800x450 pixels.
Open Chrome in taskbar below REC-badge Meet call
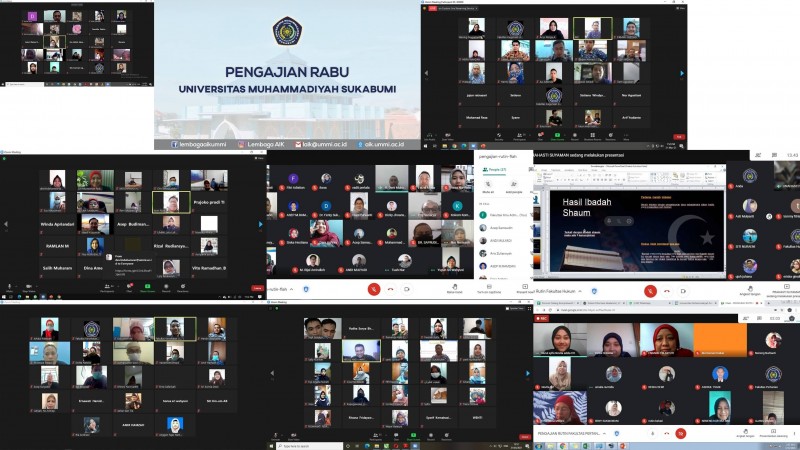[563, 446]
